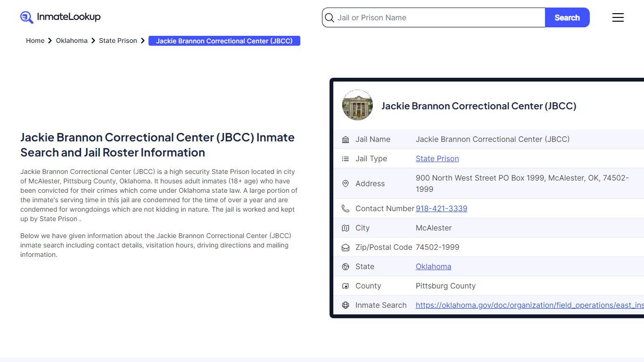This screenshot has width=644, height=362.
Task: Click the Contact Number row label
Action: point(385,208)
